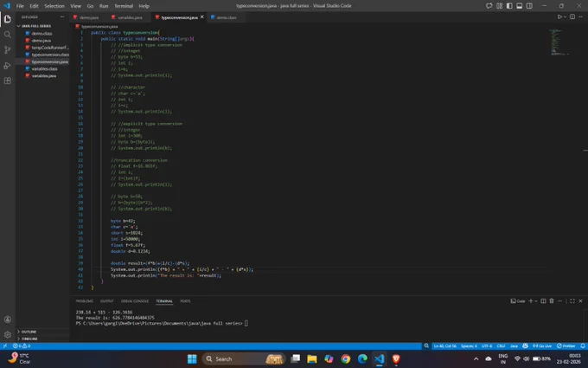Open the Run menu

point(104,6)
